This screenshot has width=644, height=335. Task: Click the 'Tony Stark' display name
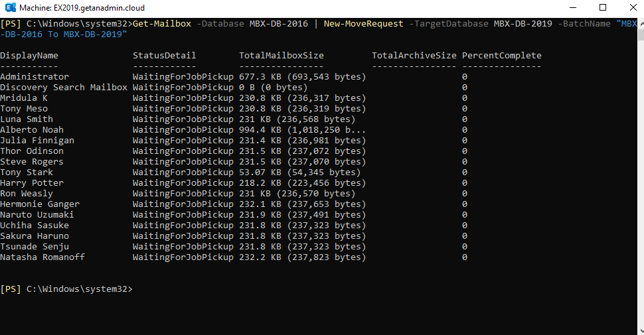(x=27, y=172)
